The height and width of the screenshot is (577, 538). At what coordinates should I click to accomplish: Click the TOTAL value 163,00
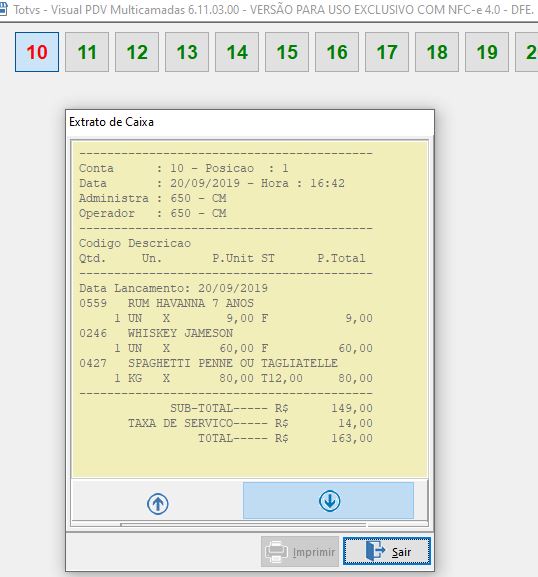[352, 438]
